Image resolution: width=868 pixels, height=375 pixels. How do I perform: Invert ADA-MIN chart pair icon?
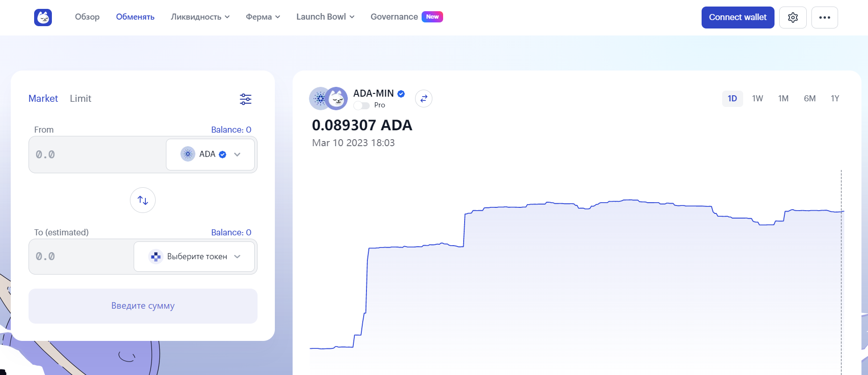pyautogui.click(x=423, y=99)
